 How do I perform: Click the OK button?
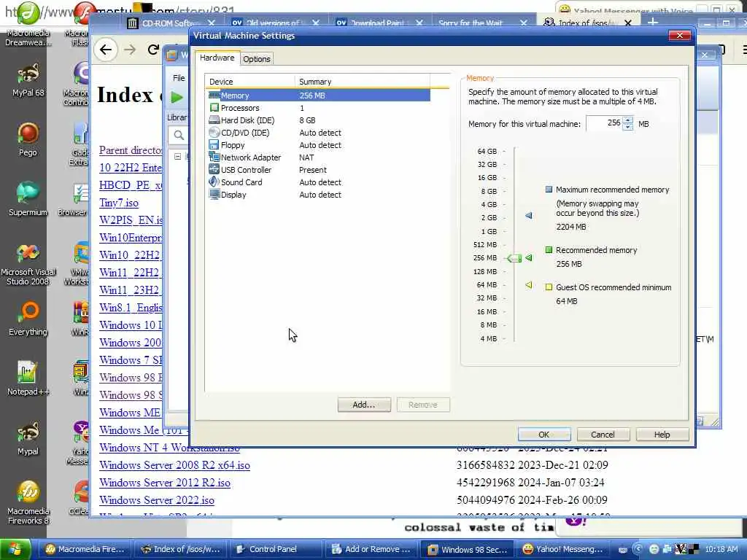click(x=543, y=435)
